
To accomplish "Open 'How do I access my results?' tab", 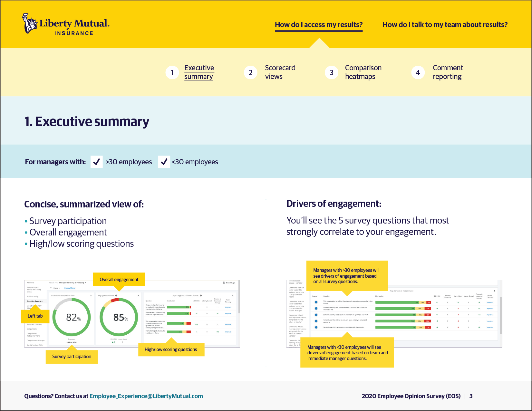I will coord(319,25).
